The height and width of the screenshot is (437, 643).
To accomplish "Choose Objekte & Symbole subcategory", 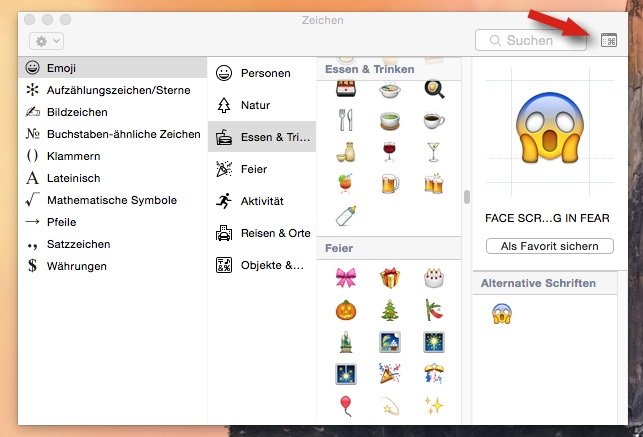I will (262, 265).
